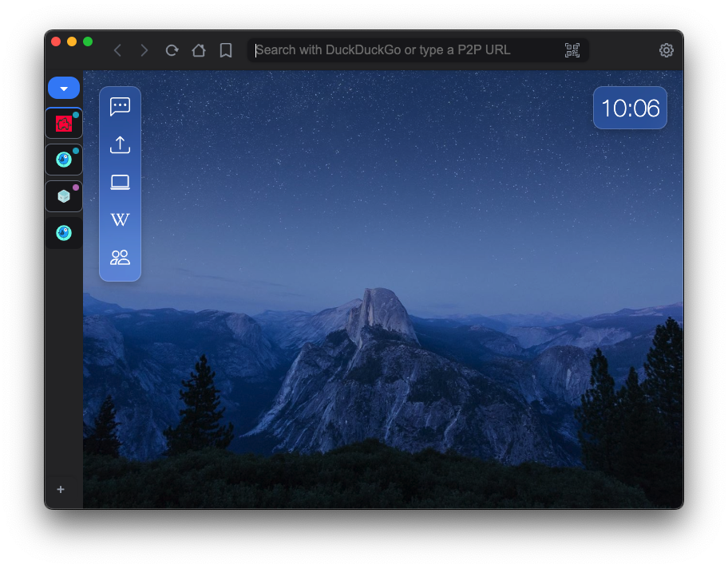Click the QR code icon in address bar
This screenshot has width=728, height=568.
(x=572, y=50)
